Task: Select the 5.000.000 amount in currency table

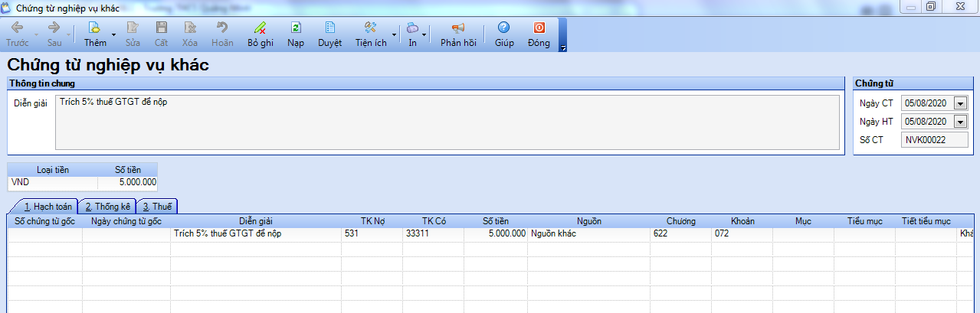Action: coord(128,182)
